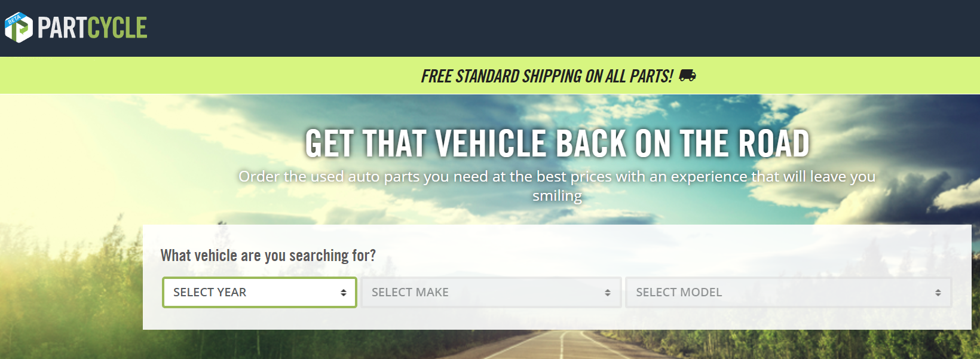Click the 'SELECT MODEL' placeholder text
980x359 pixels.
pyautogui.click(x=679, y=292)
